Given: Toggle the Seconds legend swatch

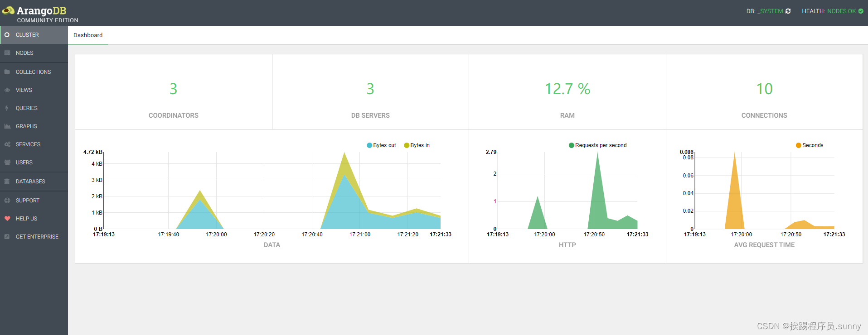Looking at the screenshot, I should click(799, 145).
